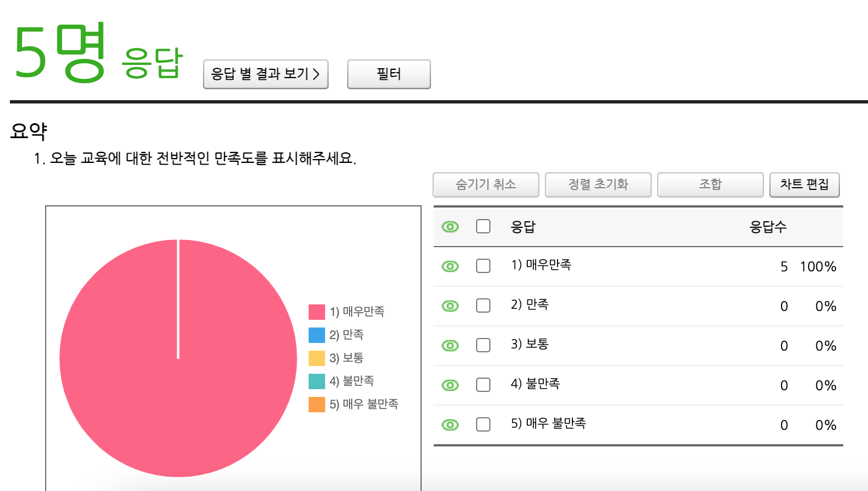Screen dimensions: 868x491
Task: Tick the checkbox for 3) 보통
Action: coord(483,345)
